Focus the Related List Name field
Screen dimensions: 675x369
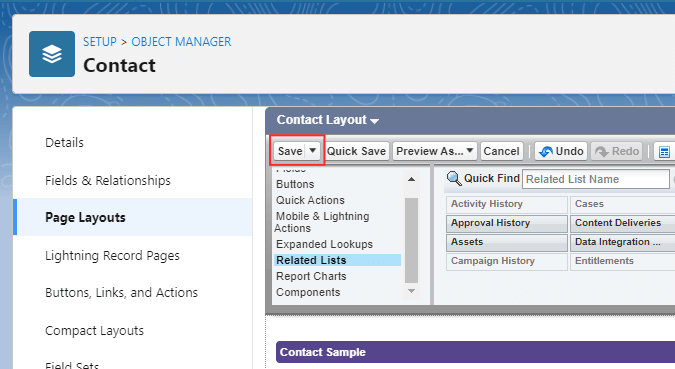tap(596, 179)
